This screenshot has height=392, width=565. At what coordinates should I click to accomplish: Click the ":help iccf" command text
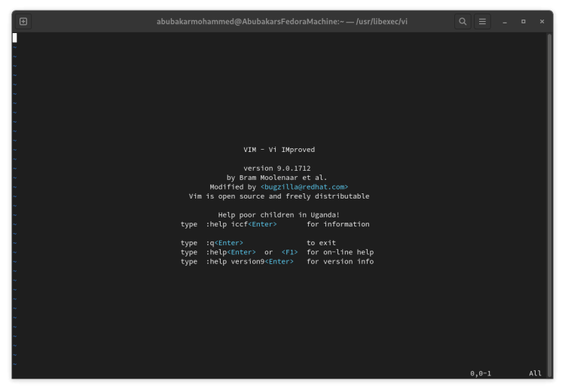coord(227,224)
